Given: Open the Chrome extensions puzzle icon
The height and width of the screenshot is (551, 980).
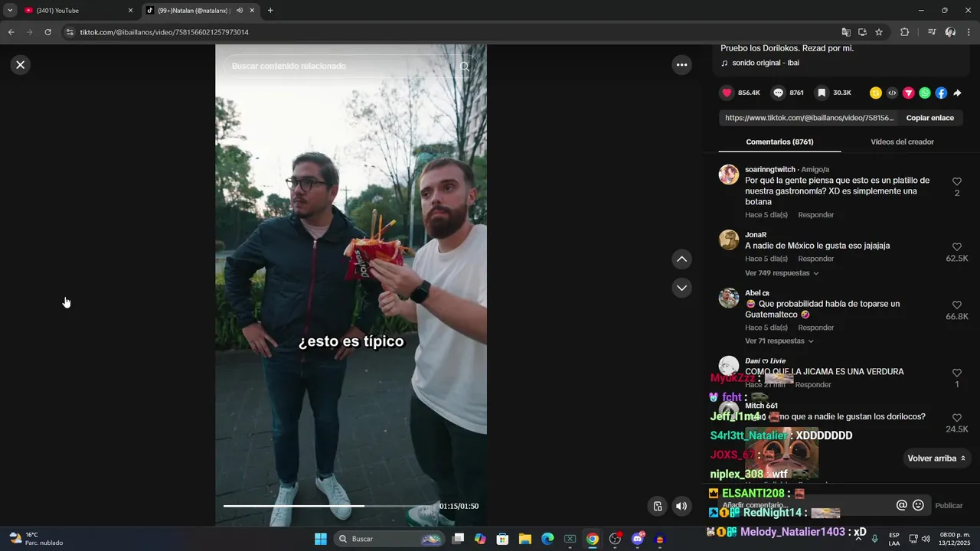Looking at the screenshot, I should [904, 32].
